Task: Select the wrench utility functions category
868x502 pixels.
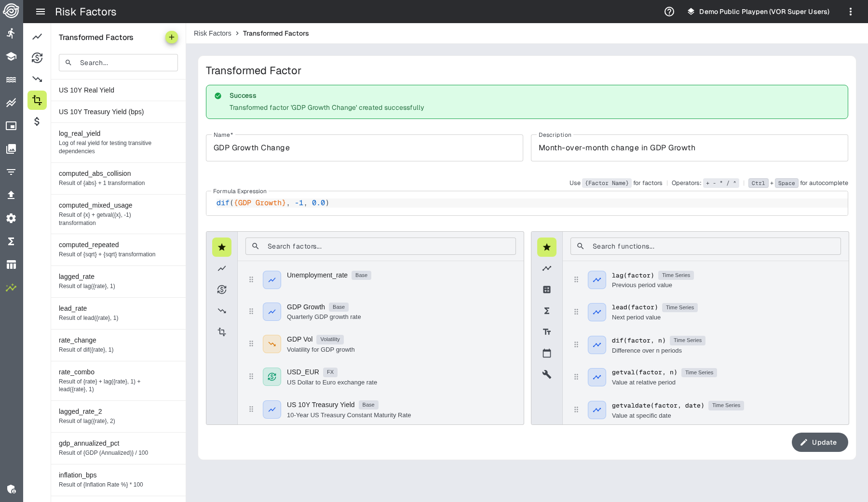Action: click(x=546, y=374)
